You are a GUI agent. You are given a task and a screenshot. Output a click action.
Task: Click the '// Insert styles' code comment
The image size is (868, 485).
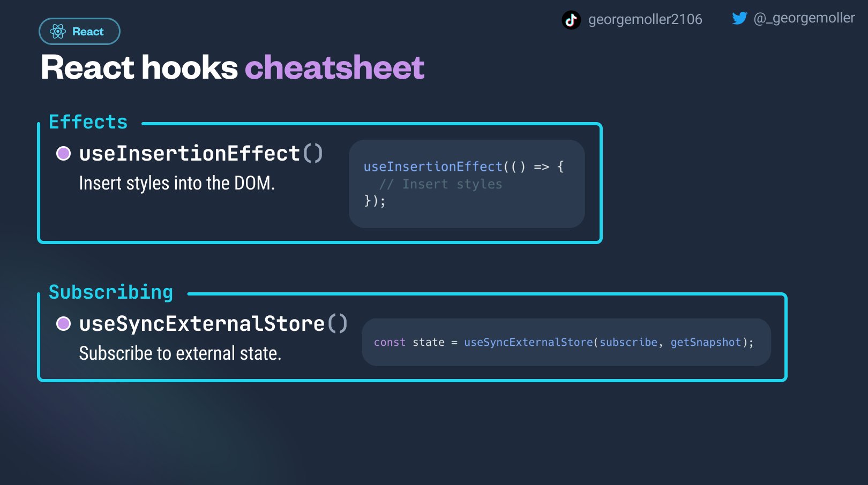point(440,184)
